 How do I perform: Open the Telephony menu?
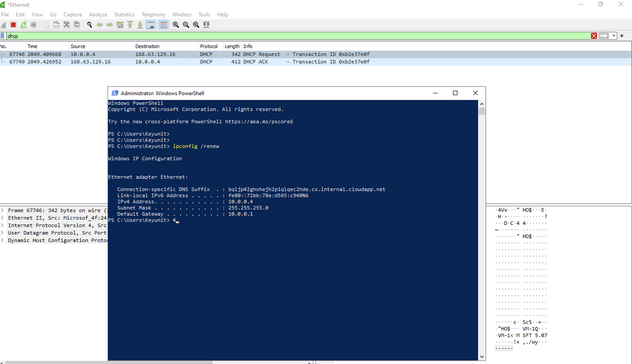coord(153,15)
